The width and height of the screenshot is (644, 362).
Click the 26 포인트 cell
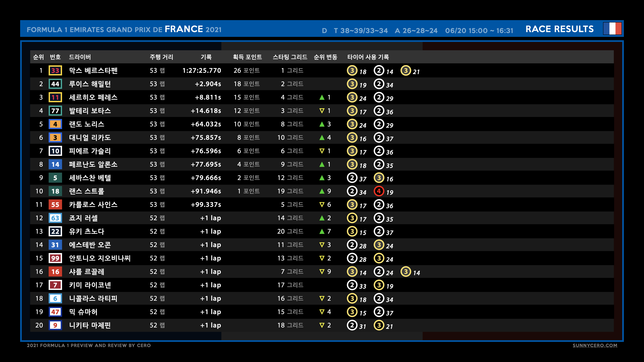click(x=247, y=70)
